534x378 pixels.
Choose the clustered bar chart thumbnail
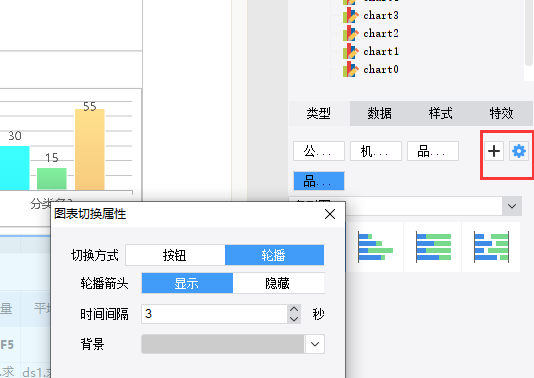pos(375,247)
